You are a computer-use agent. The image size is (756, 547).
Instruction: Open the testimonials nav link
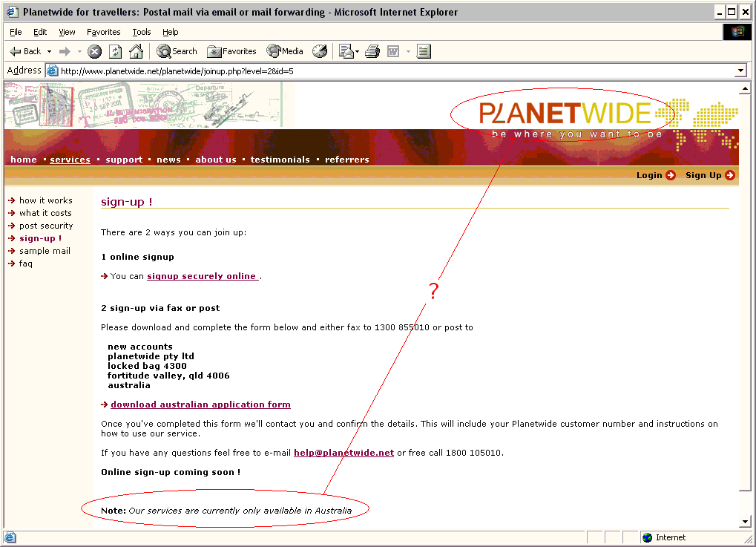coord(280,160)
